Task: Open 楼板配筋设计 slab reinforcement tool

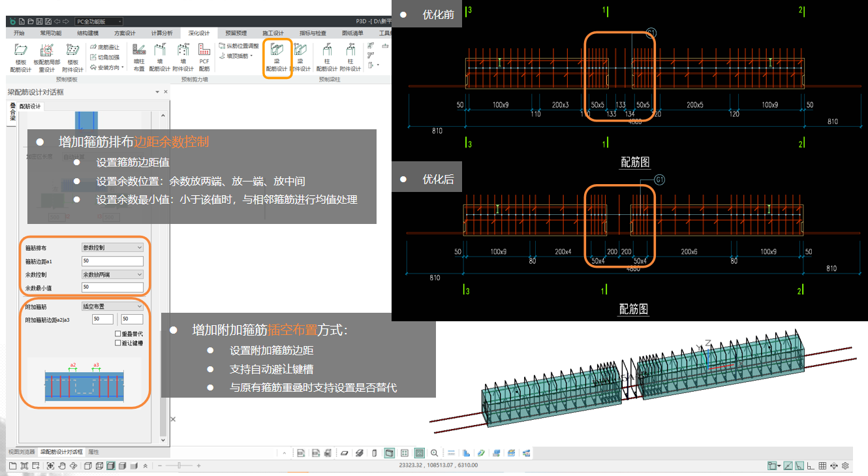Action: pyautogui.click(x=23, y=57)
